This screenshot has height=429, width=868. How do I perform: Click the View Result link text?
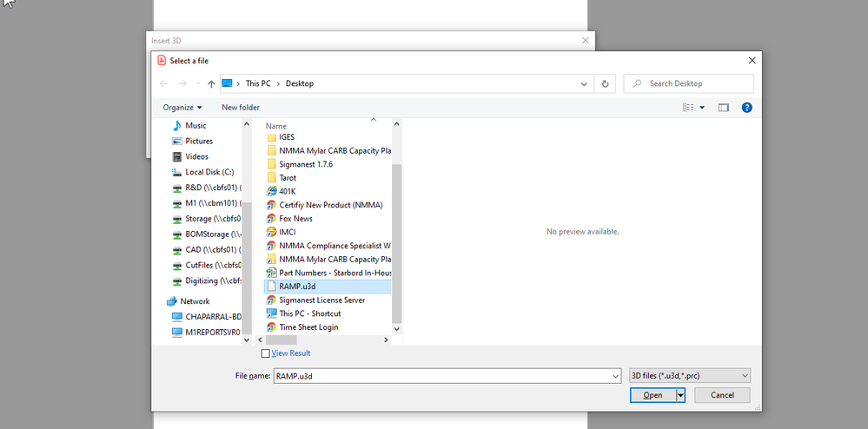pyautogui.click(x=290, y=353)
